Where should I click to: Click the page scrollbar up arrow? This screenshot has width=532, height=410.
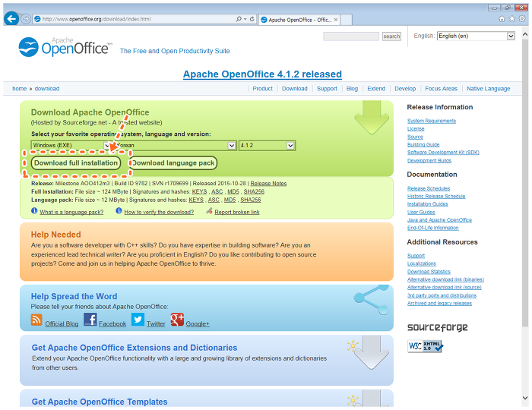[x=525, y=34]
